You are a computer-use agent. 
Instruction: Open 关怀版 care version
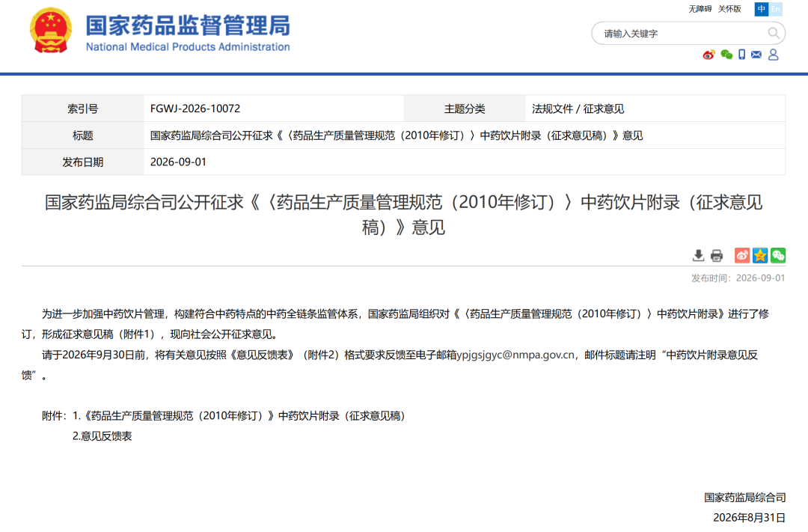coord(729,9)
